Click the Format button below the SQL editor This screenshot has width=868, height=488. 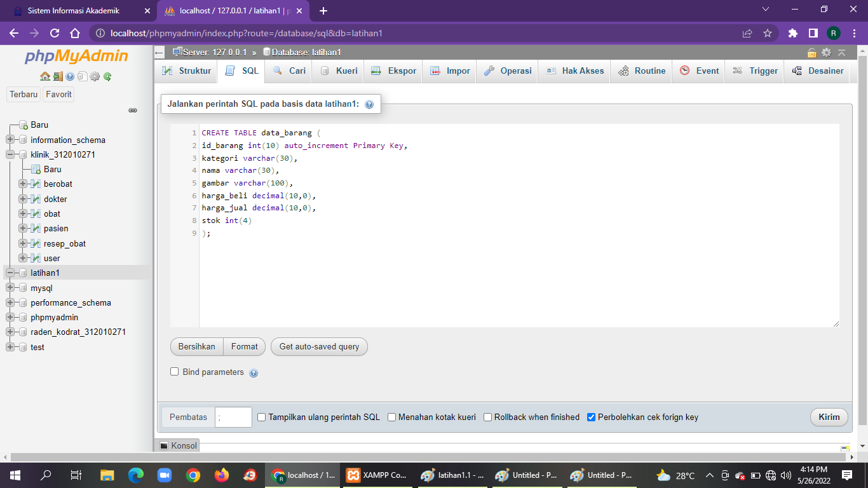[245, 346]
